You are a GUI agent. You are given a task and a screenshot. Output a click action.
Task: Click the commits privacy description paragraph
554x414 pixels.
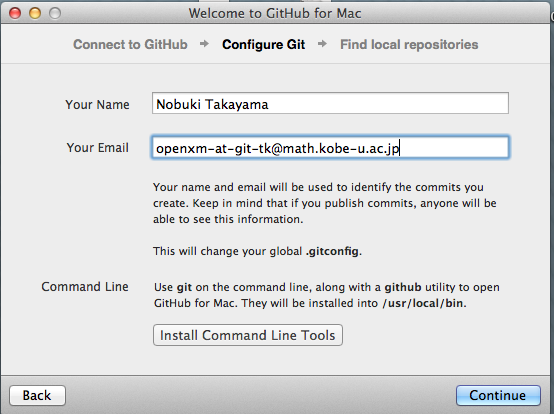pos(325,203)
